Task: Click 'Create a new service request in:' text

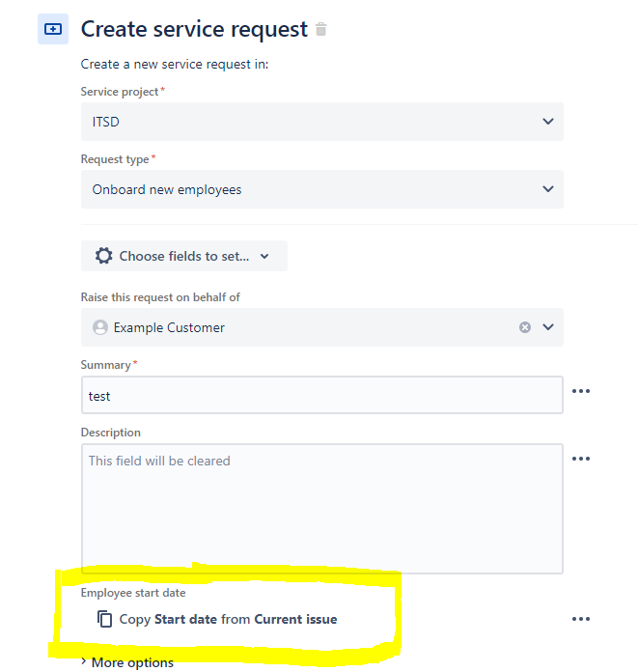Action: click(175, 65)
